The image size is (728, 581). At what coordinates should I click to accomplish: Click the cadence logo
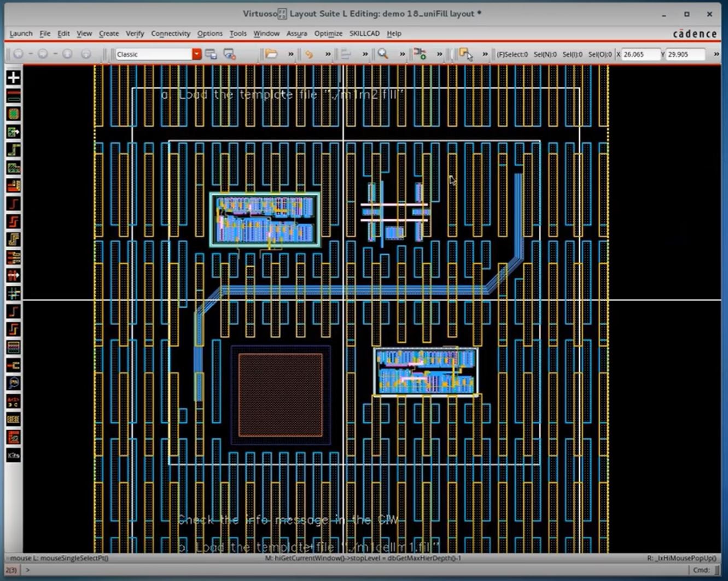pos(695,33)
